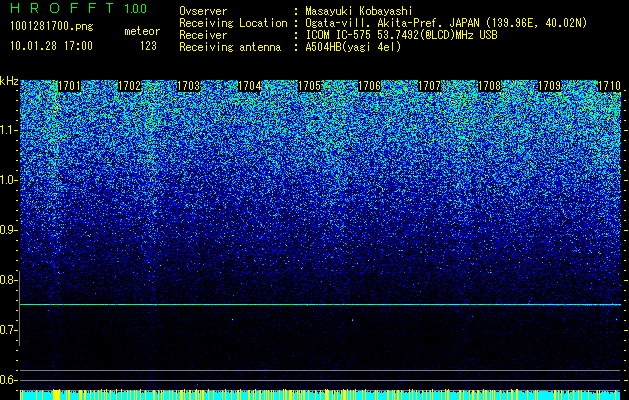Click the 1706 time marker
This screenshot has width=629, height=400.
point(369,86)
